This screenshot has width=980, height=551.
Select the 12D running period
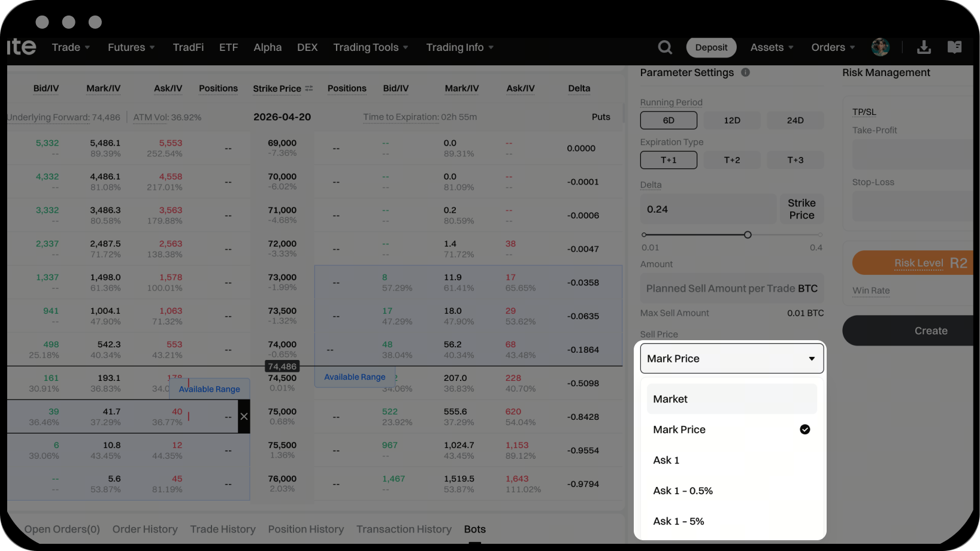[x=731, y=120]
